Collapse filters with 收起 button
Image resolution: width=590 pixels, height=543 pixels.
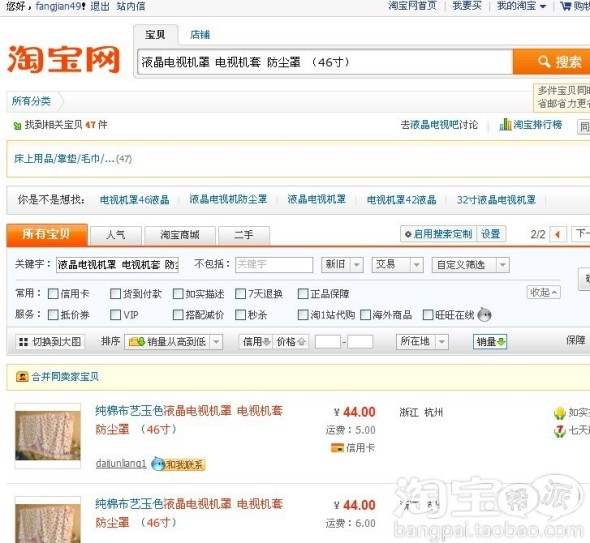click(543, 292)
